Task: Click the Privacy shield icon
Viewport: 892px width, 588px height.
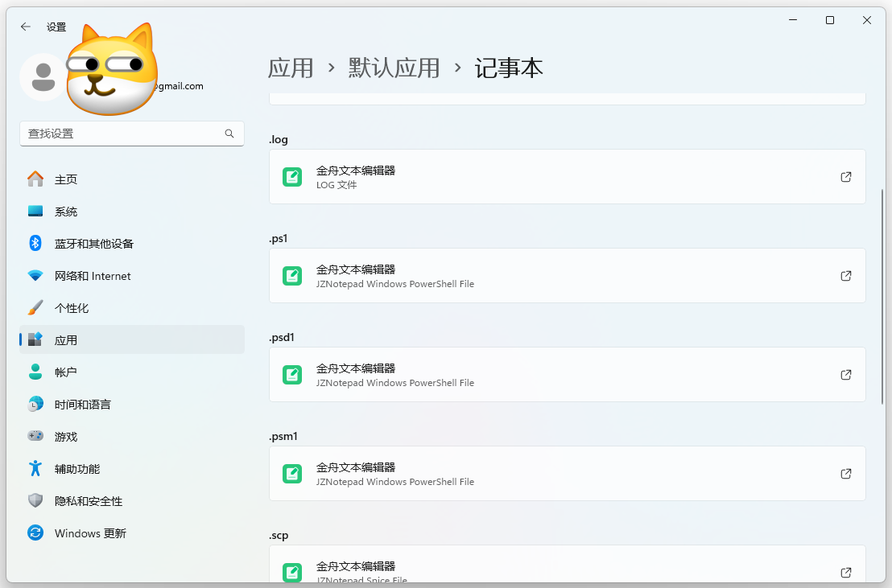Action: pyautogui.click(x=35, y=500)
